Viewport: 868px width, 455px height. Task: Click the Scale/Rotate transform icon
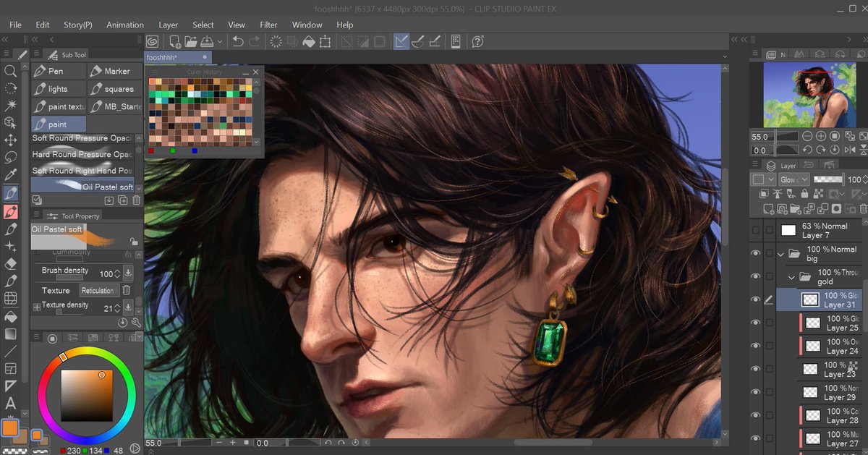325,42
